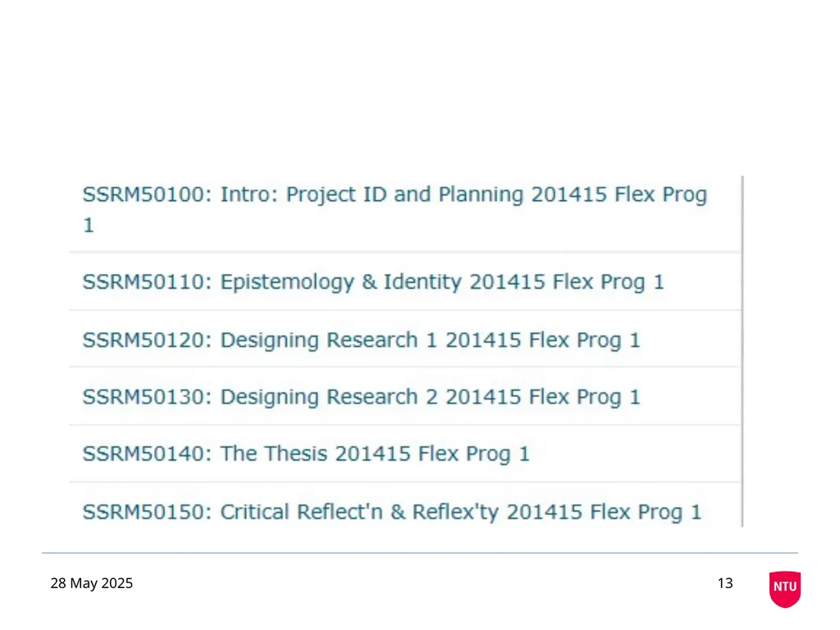Click the date 28 May 2025
The image size is (840, 630).
[x=92, y=583]
